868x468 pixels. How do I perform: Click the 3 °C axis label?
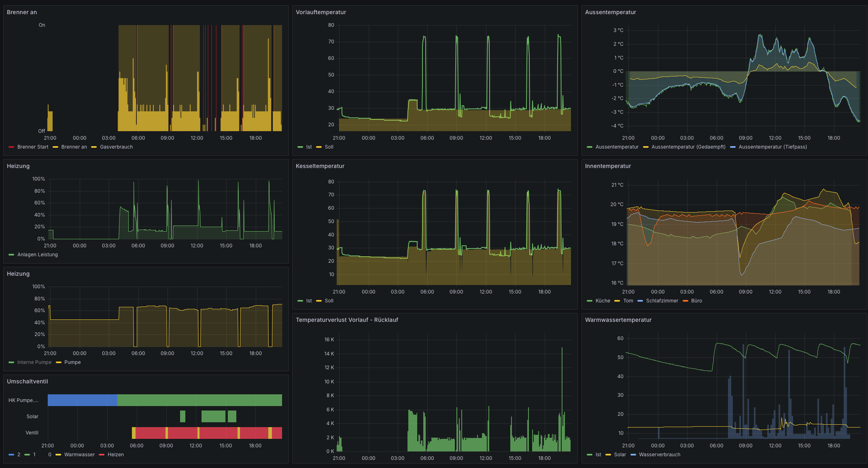[x=618, y=30]
